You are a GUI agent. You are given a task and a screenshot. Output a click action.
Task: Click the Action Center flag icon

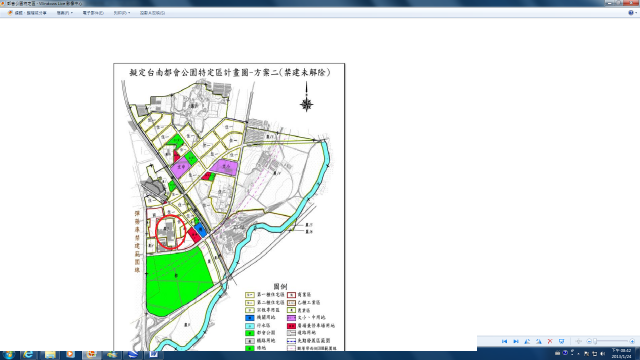tap(586, 353)
